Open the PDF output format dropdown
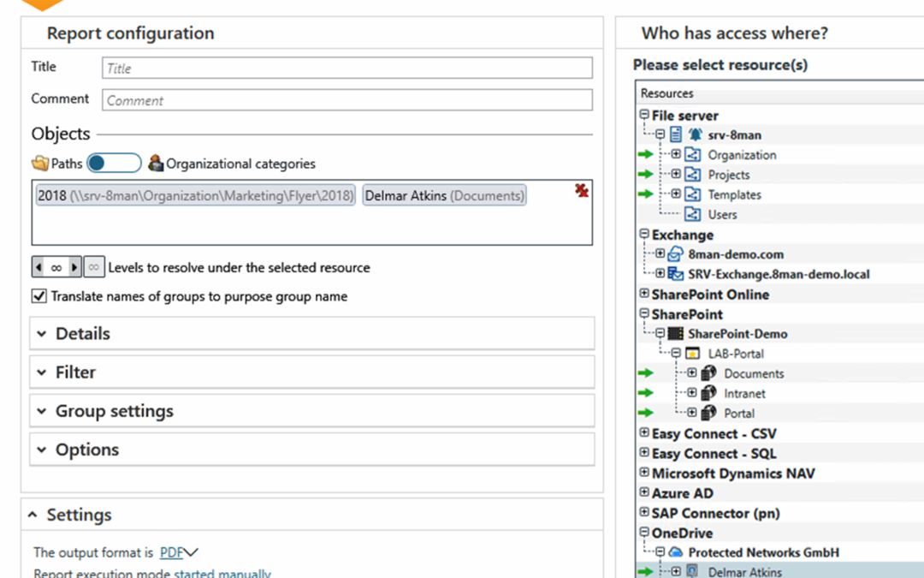Screen dimensions: 924x578 (179, 552)
